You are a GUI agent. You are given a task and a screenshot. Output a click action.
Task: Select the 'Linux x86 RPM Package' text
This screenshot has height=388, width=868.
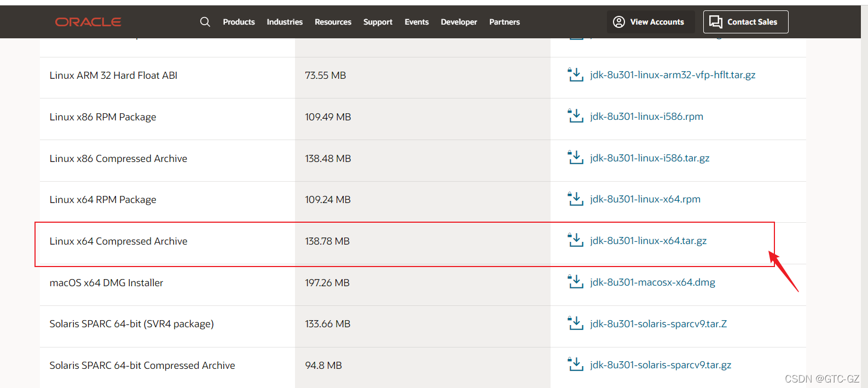click(x=103, y=117)
